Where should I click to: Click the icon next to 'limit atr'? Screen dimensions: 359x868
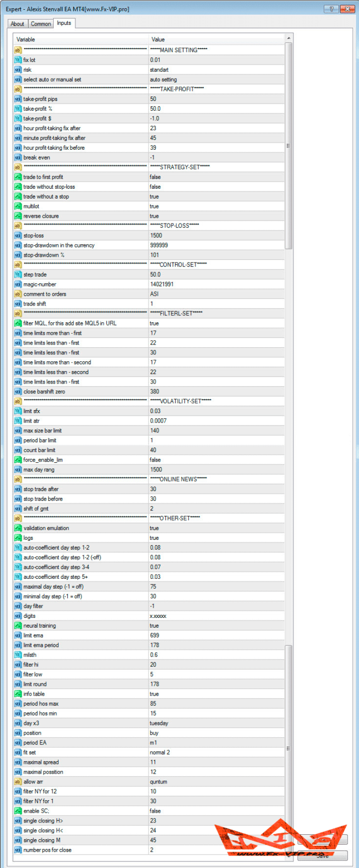click(x=18, y=421)
